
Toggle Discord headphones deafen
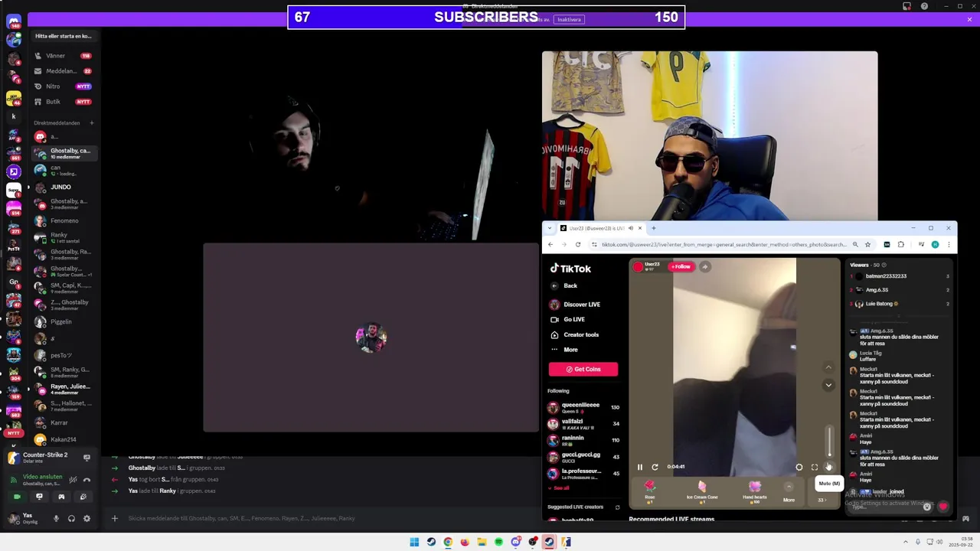coord(71,518)
